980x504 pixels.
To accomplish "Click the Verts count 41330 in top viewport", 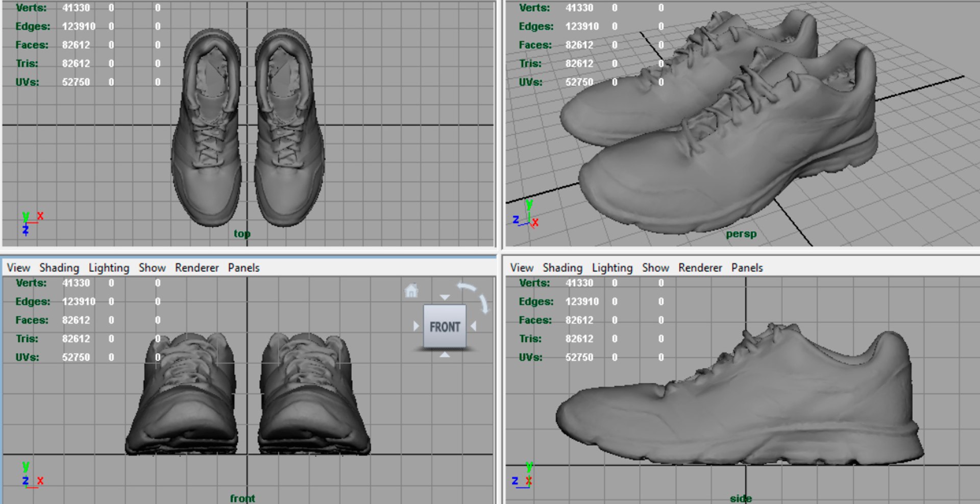I will pos(76,8).
